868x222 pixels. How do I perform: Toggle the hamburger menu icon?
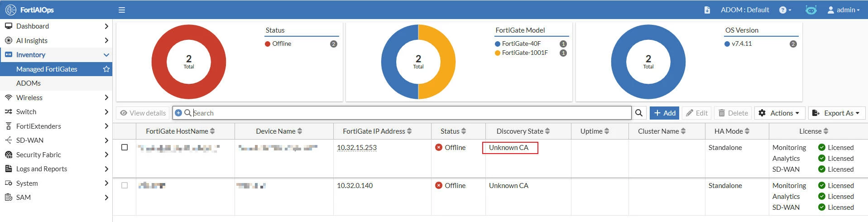[122, 10]
